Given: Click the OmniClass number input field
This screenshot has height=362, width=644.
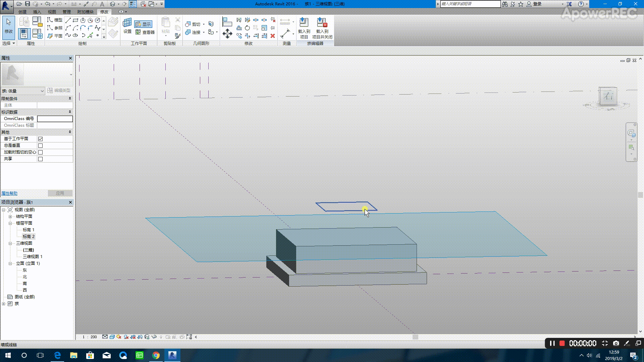Looking at the screenshot, I should (55, 119).
